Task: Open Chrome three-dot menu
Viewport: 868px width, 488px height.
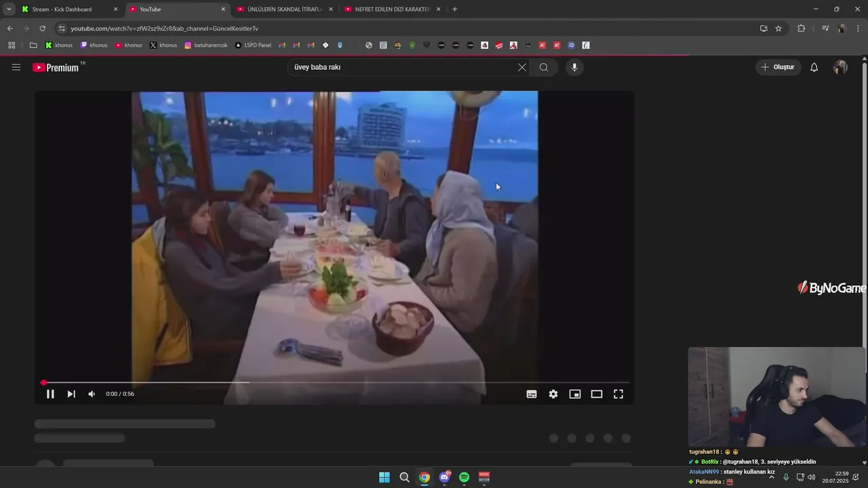Action: click(859, 28)
